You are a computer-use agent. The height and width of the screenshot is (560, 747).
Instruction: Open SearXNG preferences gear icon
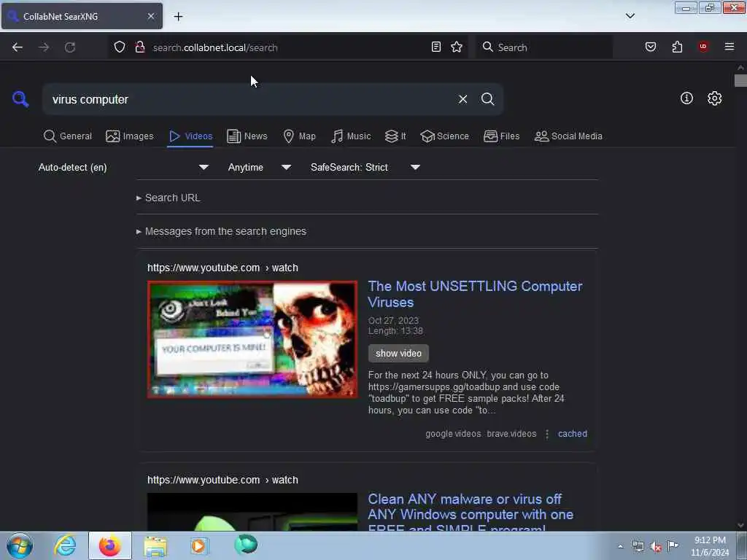715,98
